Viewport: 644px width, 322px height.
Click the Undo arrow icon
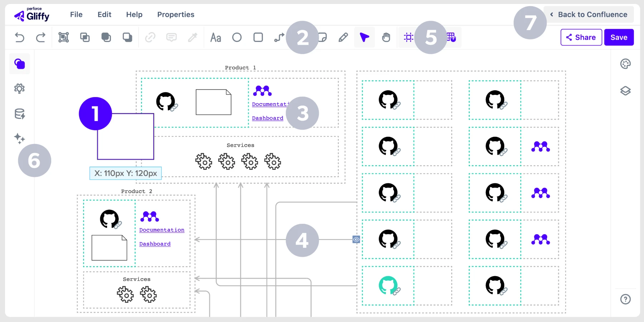tap(20, 37)
